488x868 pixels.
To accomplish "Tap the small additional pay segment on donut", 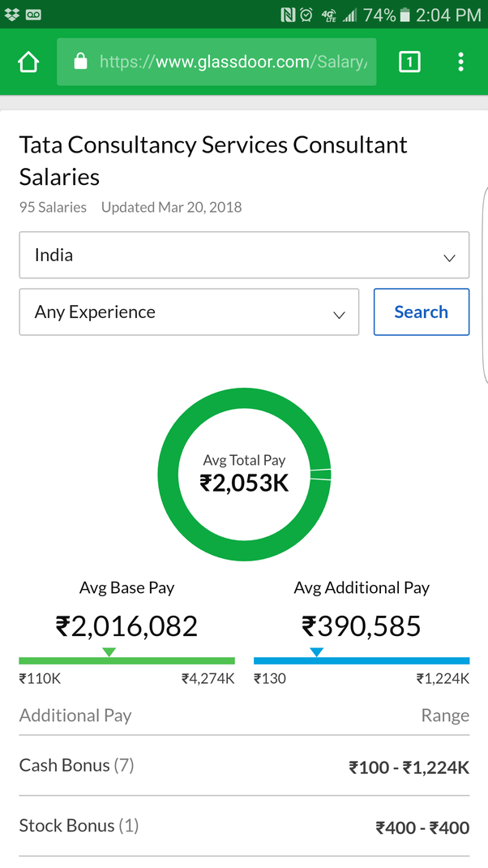I will coord(320,475).
